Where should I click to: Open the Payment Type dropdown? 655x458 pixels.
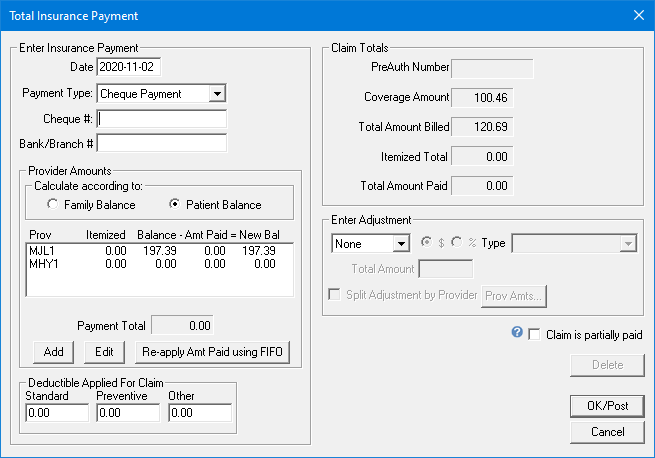point(216,94)
